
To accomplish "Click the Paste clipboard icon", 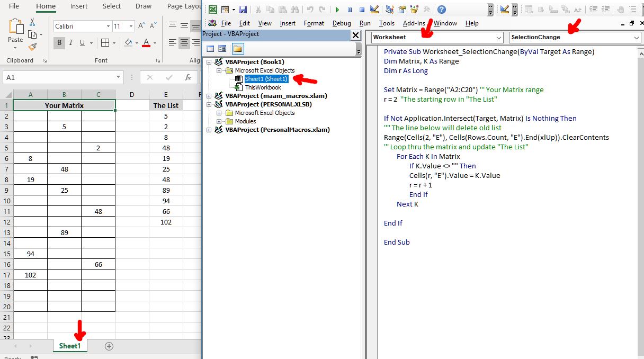I will point(16,26).
